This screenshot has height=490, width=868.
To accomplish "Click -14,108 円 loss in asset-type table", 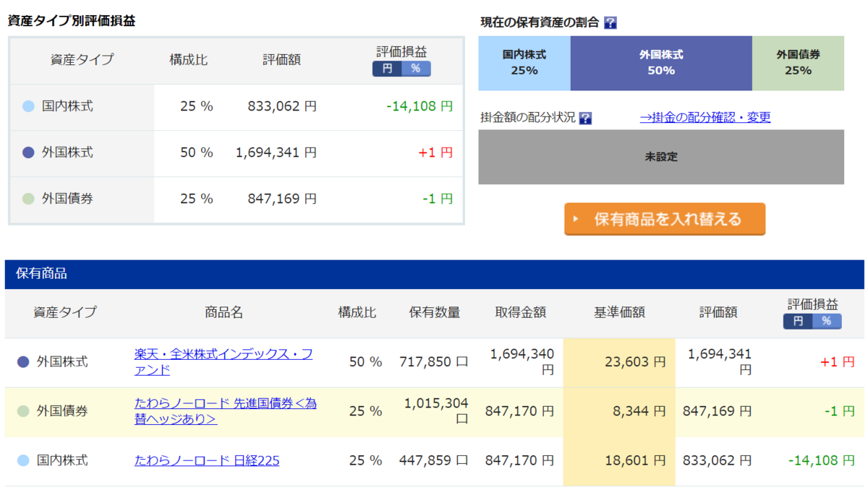I will click(x=420, y=106).
